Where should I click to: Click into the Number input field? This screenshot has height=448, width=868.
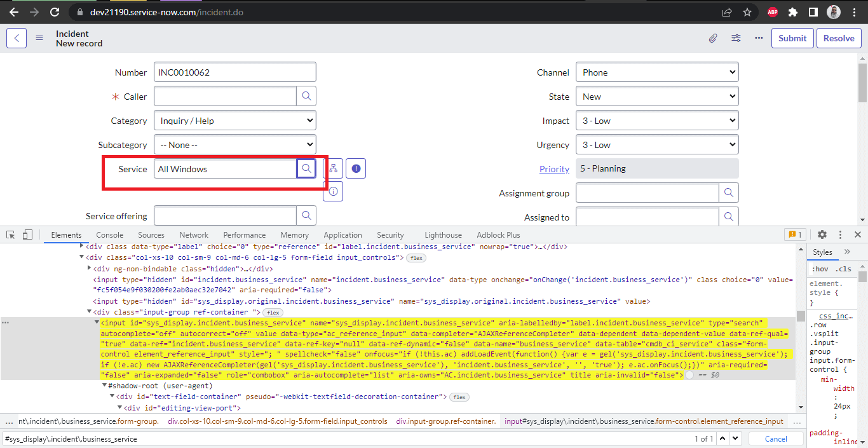[235, 72]
